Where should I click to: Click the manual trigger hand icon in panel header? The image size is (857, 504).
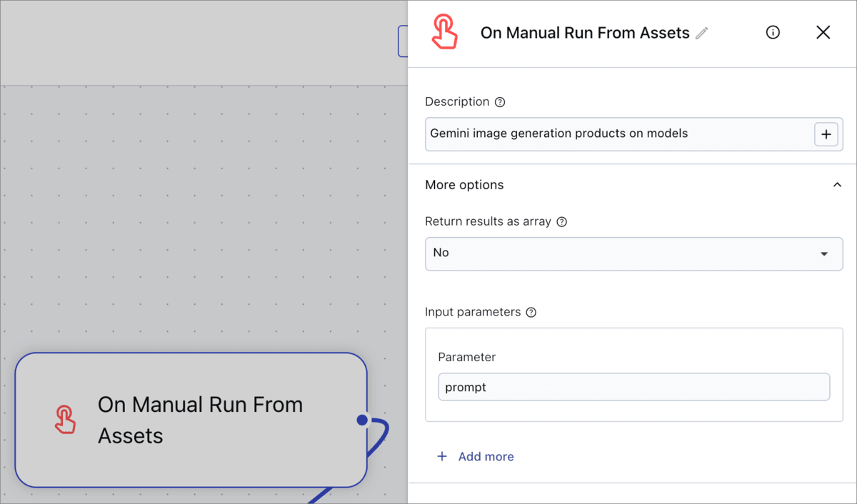[x=444, y=31]
